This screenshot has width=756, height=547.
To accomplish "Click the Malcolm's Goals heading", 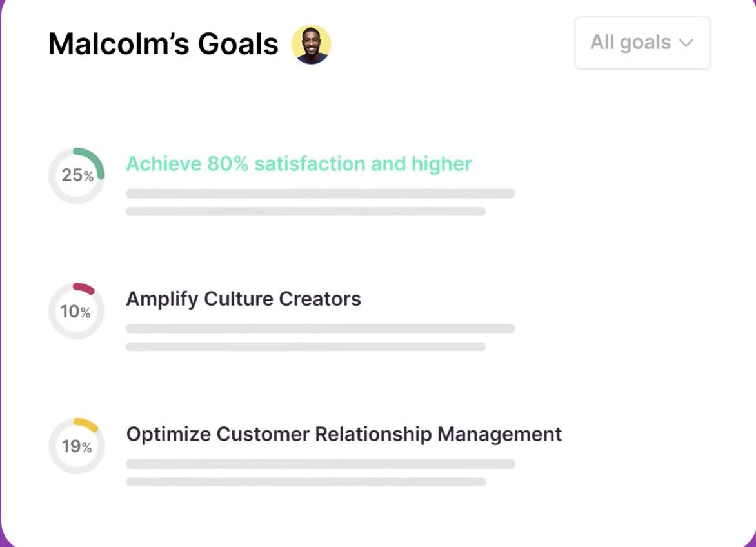I will pos(163,44).
